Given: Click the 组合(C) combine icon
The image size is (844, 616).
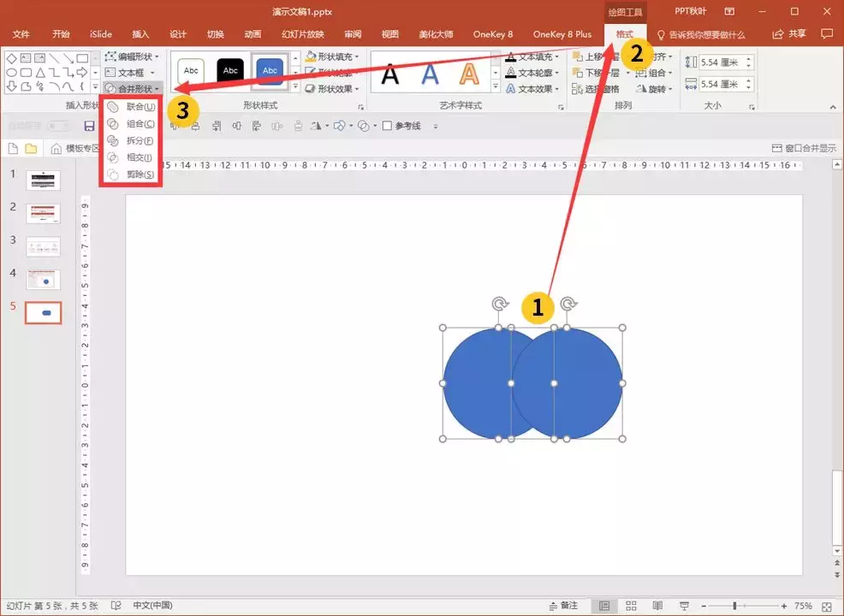Looking at the screenshot, I should (113, 124).
